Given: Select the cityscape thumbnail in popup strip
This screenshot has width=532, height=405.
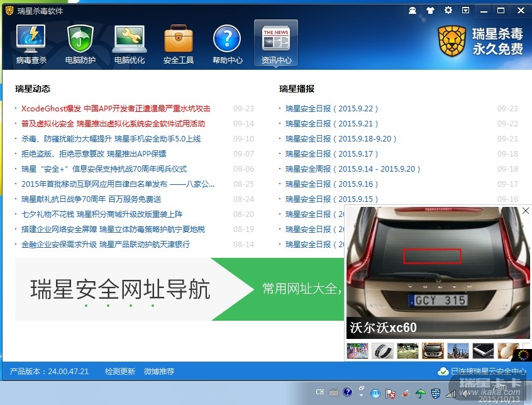Looking at the screenshot, I should (458, 350).
